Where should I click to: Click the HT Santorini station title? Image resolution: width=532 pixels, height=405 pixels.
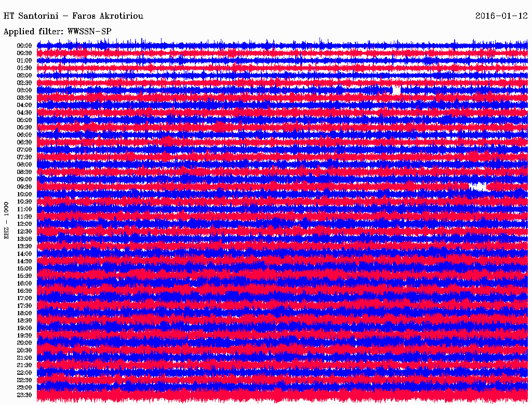[73, 16]
